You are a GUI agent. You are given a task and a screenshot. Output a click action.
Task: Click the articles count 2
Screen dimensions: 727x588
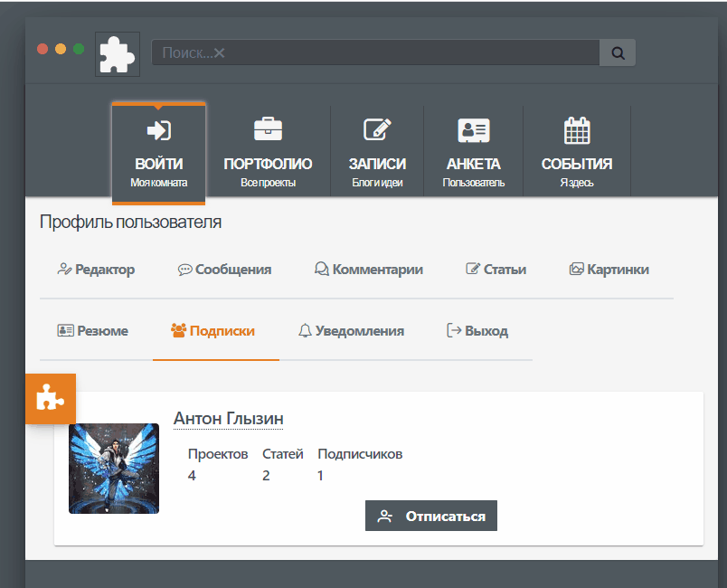(266, 475)
